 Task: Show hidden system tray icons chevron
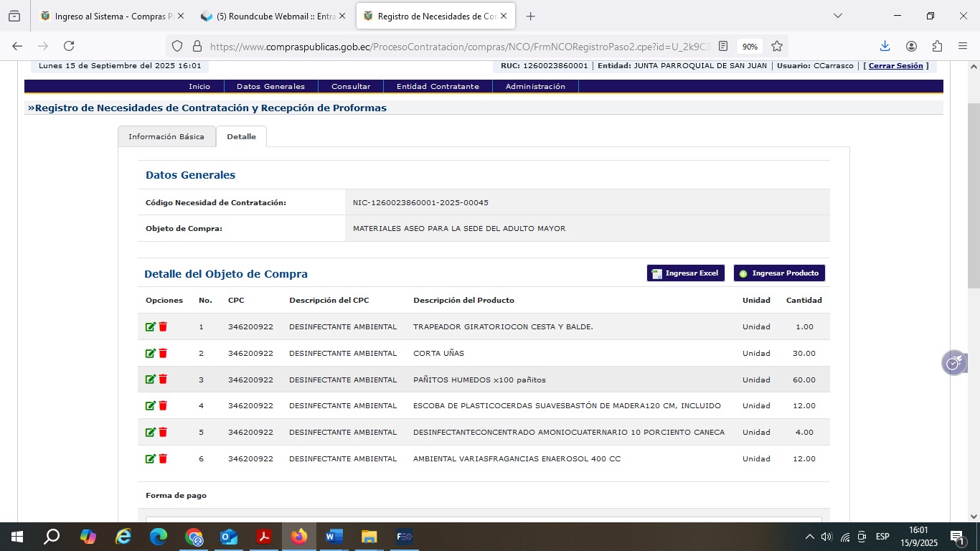(x=810, y=537)
